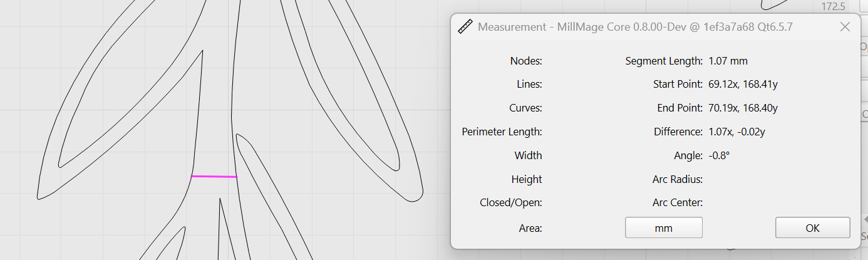Viewport: 868px width, 260px height.
Task: Click the Difference value 1.07x, -0.02y
Action: click(x=736, y=132)
